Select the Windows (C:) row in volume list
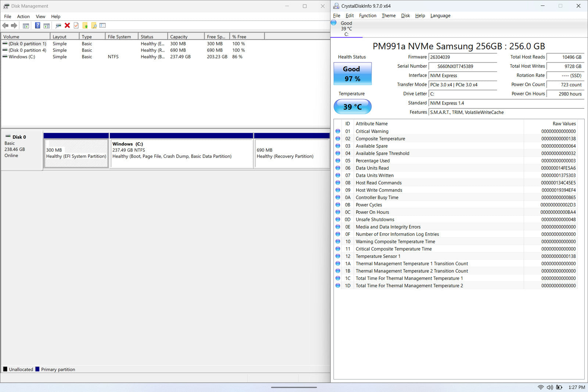Image resolution: width=588 pixels, height=392 pixels. 22,57
